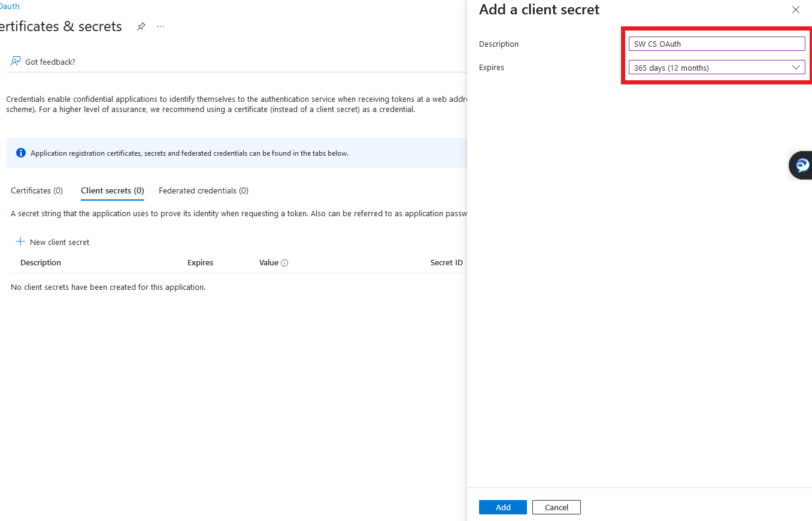
Task: Click the New client secret link
Action: pyautogui.click(x=59, y=241)
